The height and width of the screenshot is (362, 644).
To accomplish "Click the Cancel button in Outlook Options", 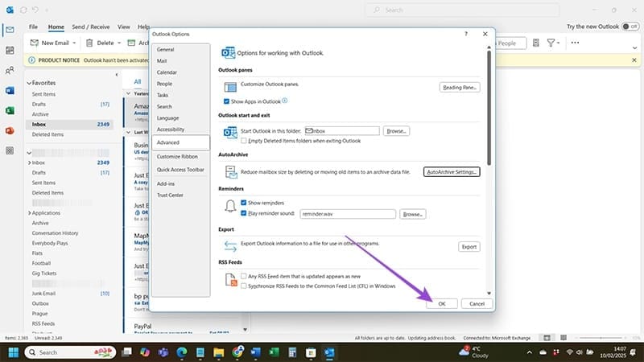I will 477,304.
